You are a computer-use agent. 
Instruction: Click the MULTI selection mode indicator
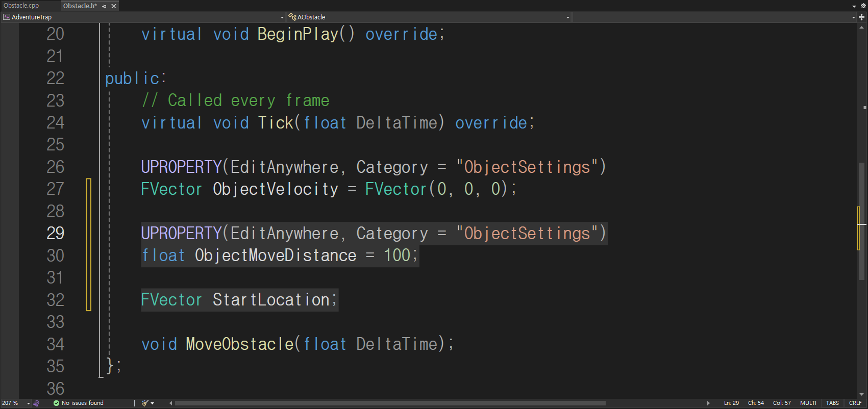[x=808, y=403]
